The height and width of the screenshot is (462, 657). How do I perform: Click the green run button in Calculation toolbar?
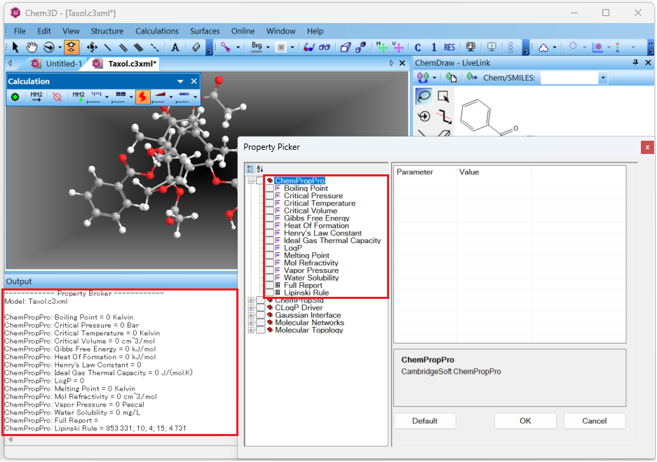[x=15, y=97]
